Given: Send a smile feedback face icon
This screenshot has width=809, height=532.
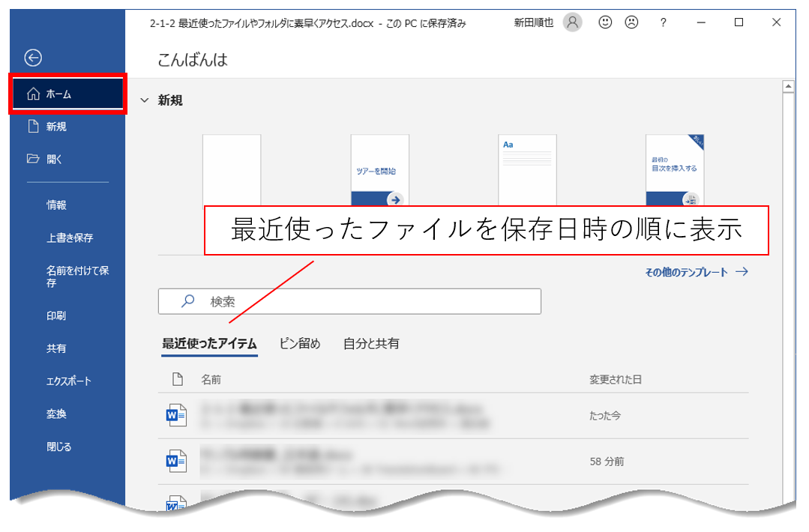Looking at the screenshot, I should click(606, 22).
